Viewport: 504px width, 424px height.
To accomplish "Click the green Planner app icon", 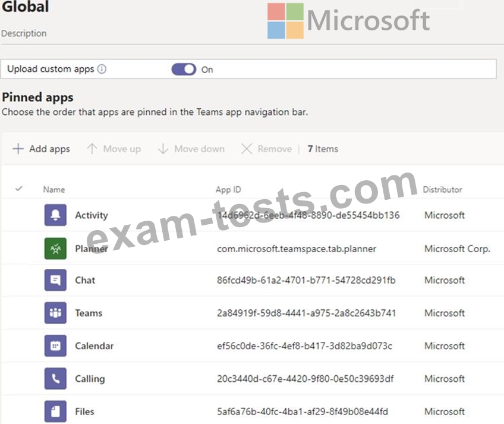I will (x=55, y=249).
